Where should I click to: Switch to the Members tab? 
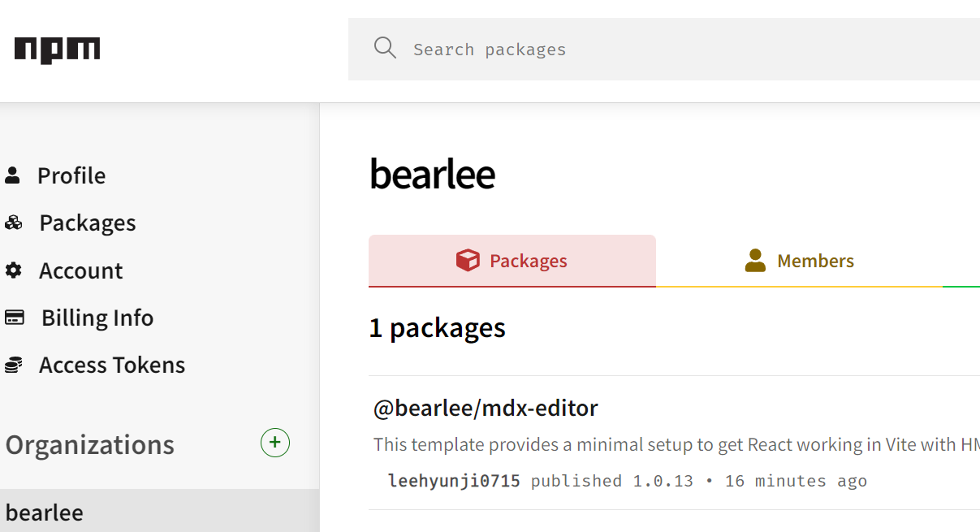click(799, 261)
